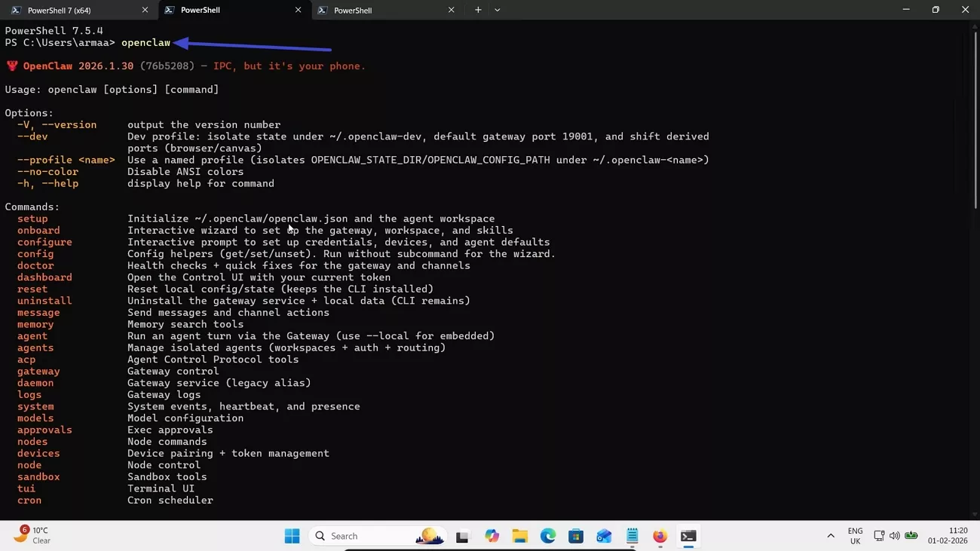
Task: Check battery status from the system tray
Action: coord(911,536)
